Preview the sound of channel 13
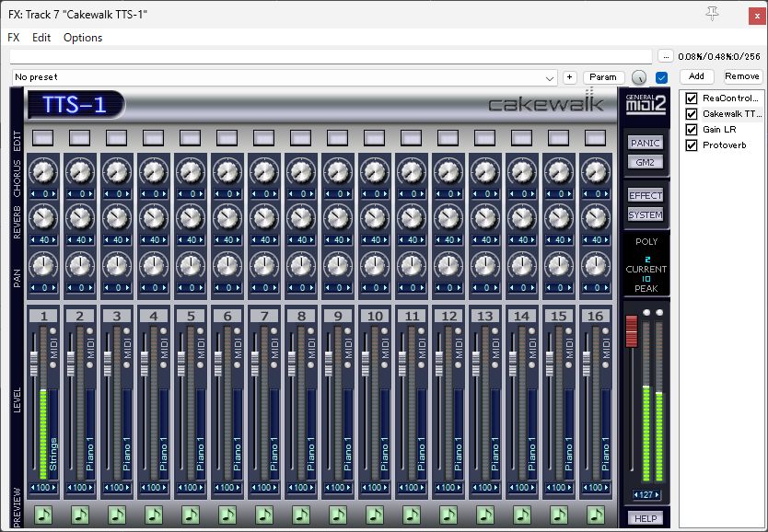Screen dimensions: 768x532 [485, 515]
